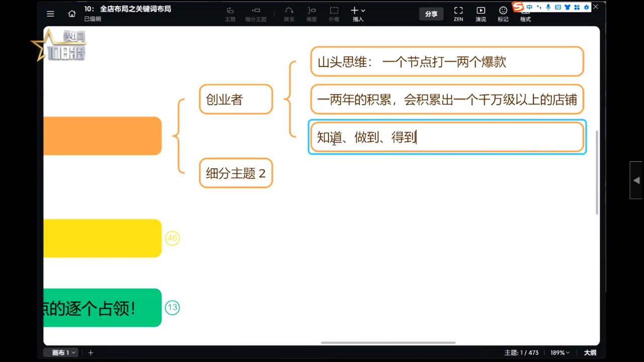Switch to Outline (大纲) view

coord(590,353)
